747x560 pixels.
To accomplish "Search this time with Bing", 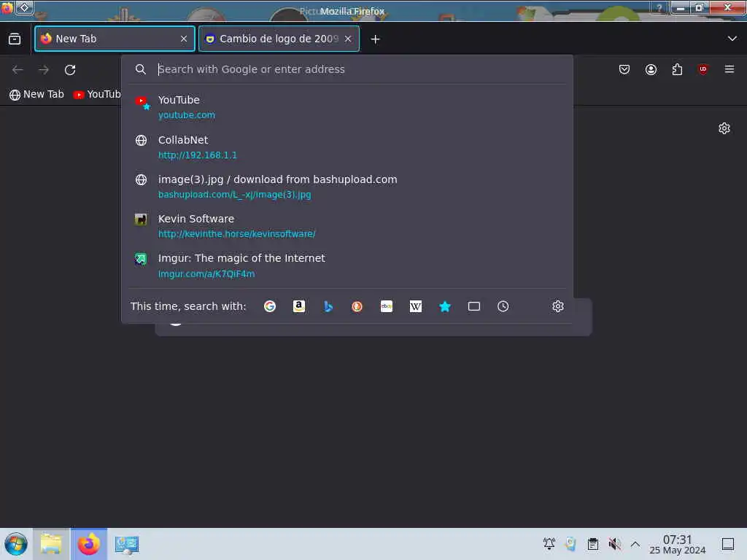I will point(328,306).
